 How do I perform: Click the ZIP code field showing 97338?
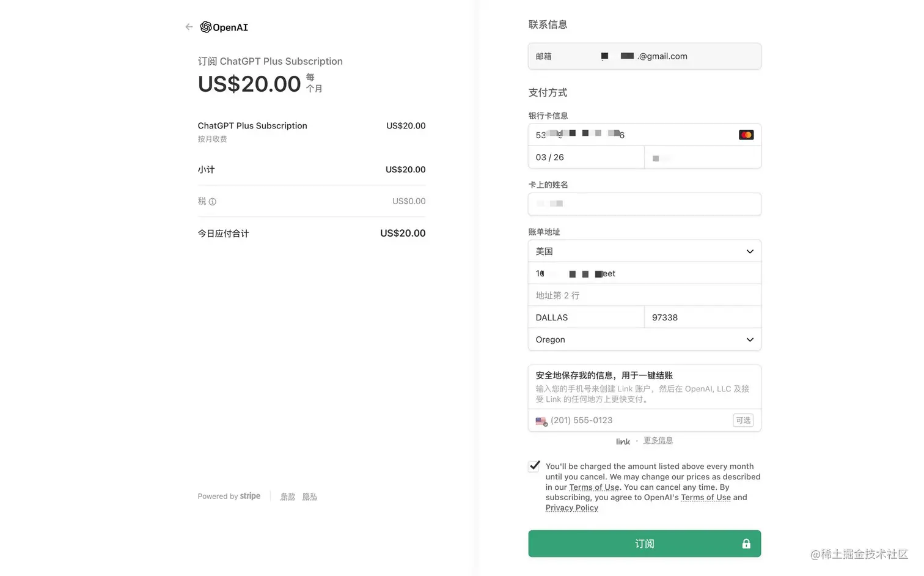click(x=703, y=317)
